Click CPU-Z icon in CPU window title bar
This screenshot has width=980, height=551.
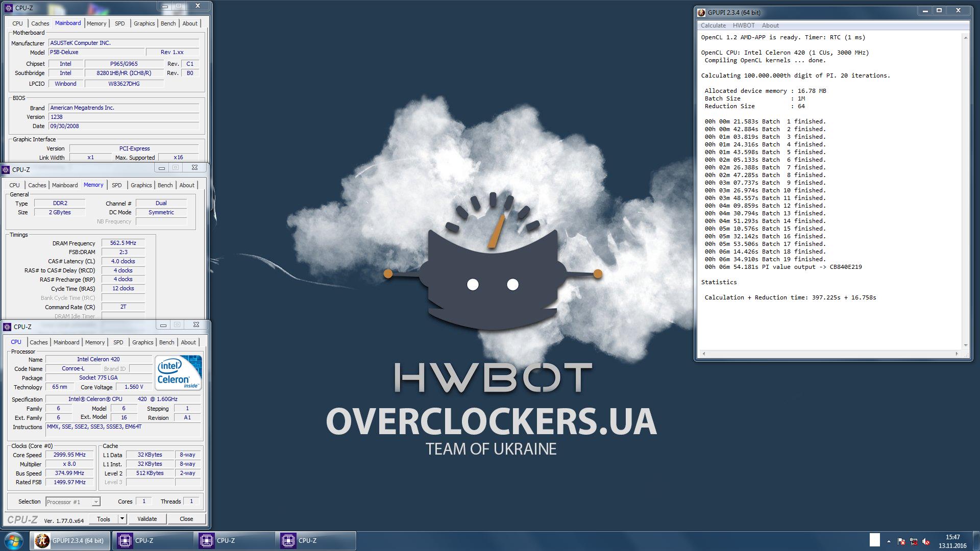pyautogui.click(x=7, y=327)
